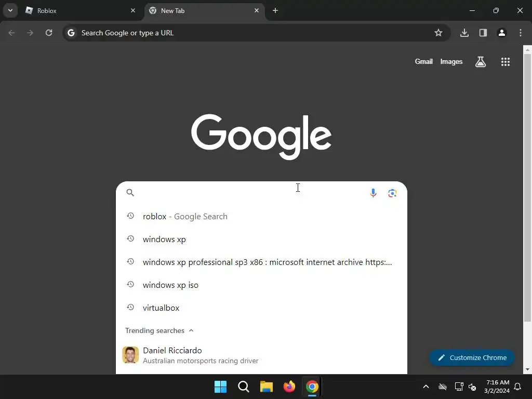Viewport: 532px width, 399px height.
Task: Open Search Labs flask icon
Action: tap(481, 62)
